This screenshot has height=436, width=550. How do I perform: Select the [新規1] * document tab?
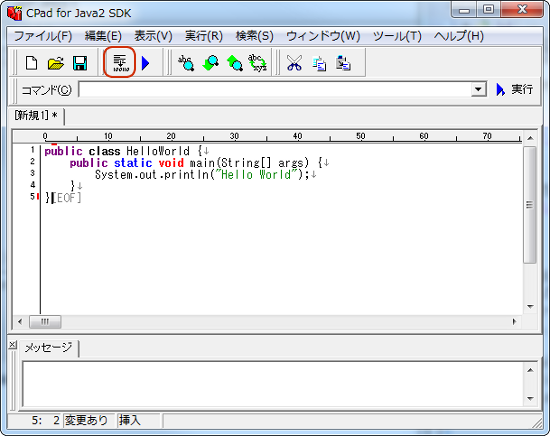36,115
